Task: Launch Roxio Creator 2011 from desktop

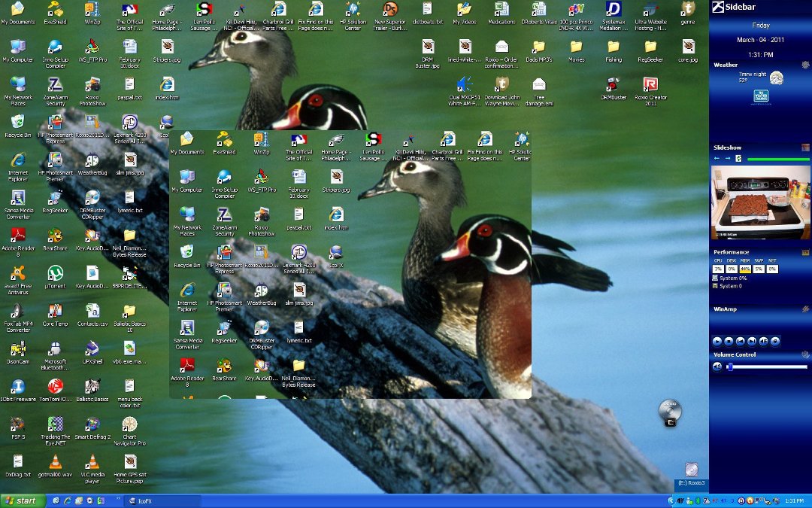Action: pyautogui.click(x=651, y=84)
